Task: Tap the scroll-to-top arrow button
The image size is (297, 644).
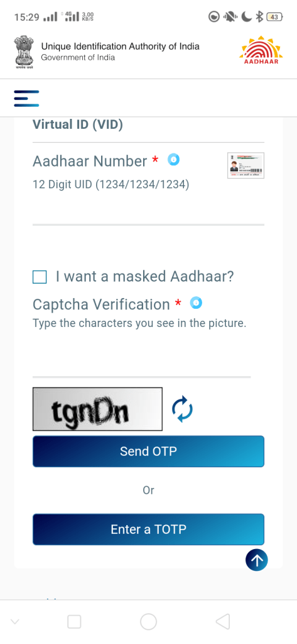Action: tap(257, 560)
